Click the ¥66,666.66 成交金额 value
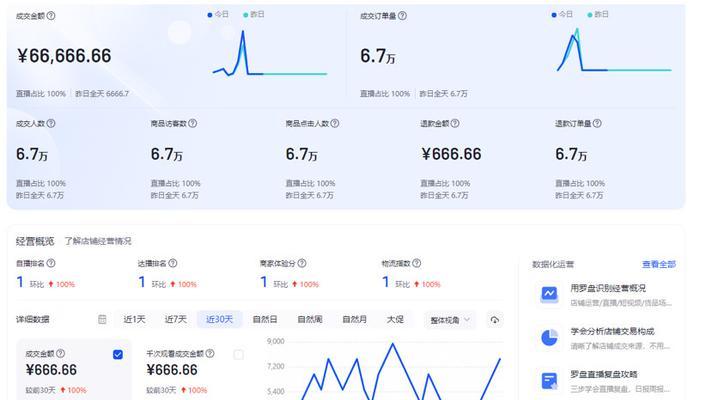This screenshot has width=712, height=400. coord(64,56)
